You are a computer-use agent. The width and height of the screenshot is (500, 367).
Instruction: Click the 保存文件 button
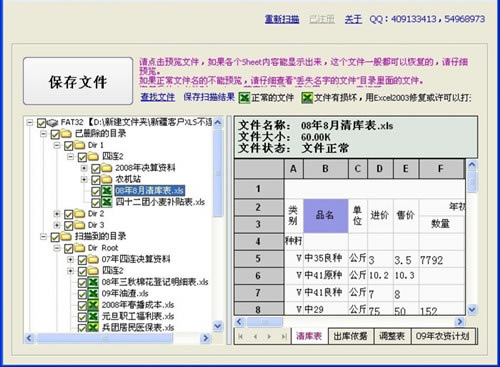tap(78, 81)
